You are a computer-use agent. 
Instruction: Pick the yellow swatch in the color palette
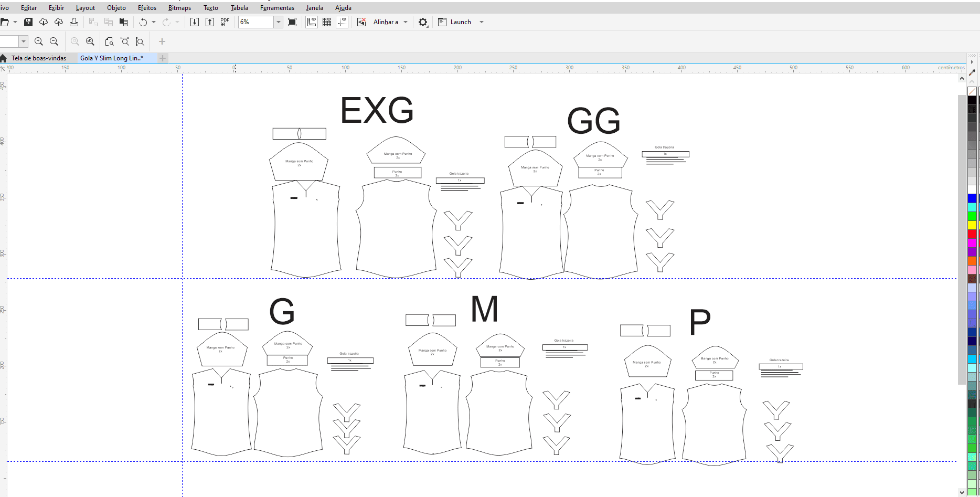(x=972, y=225)
